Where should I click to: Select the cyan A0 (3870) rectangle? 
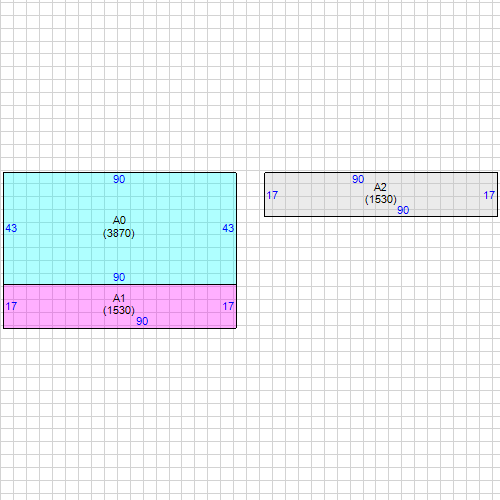click(x=120, y=228)
